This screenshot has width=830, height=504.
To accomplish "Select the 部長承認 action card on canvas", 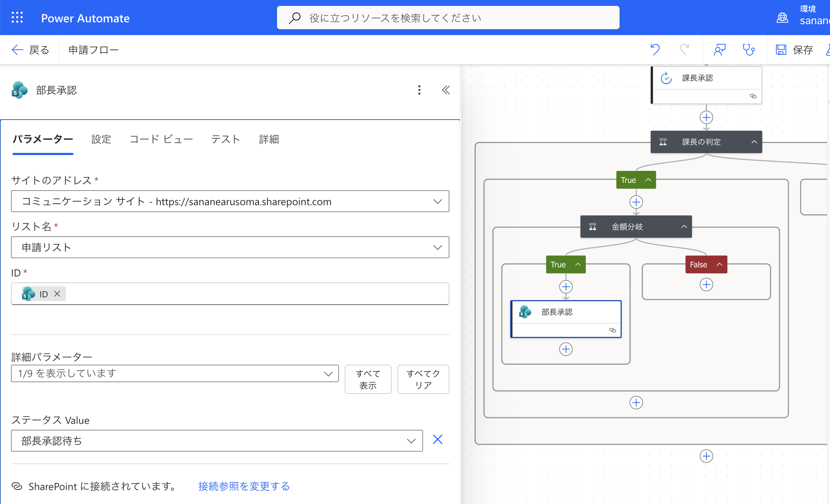I will click(x=566, y=319).
